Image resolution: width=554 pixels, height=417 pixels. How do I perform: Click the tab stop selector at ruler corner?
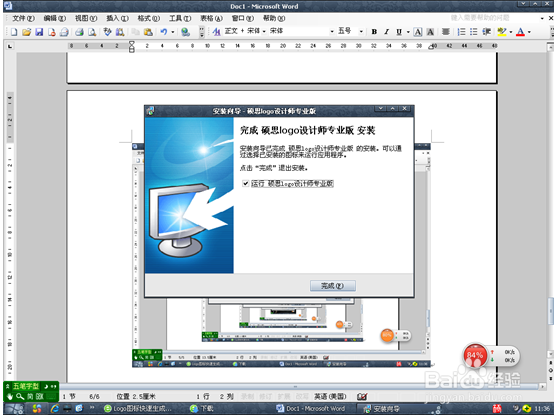click(10, 46)
